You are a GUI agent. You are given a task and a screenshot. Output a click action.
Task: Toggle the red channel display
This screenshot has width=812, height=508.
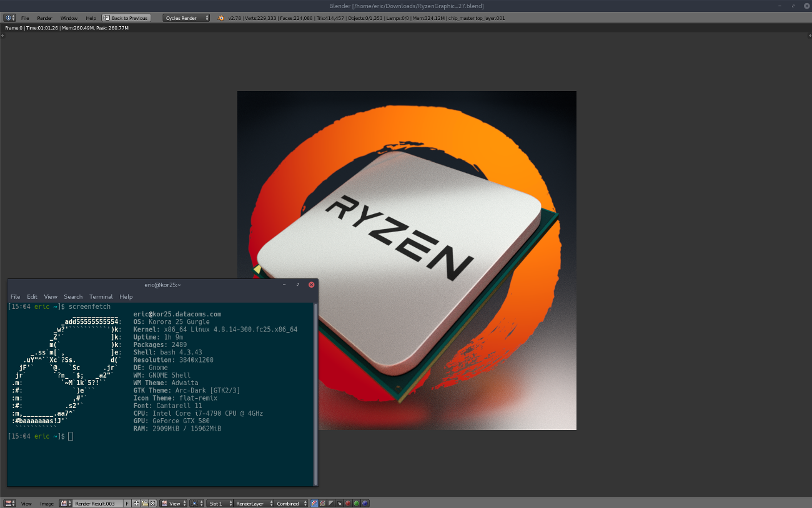point(348,504)
